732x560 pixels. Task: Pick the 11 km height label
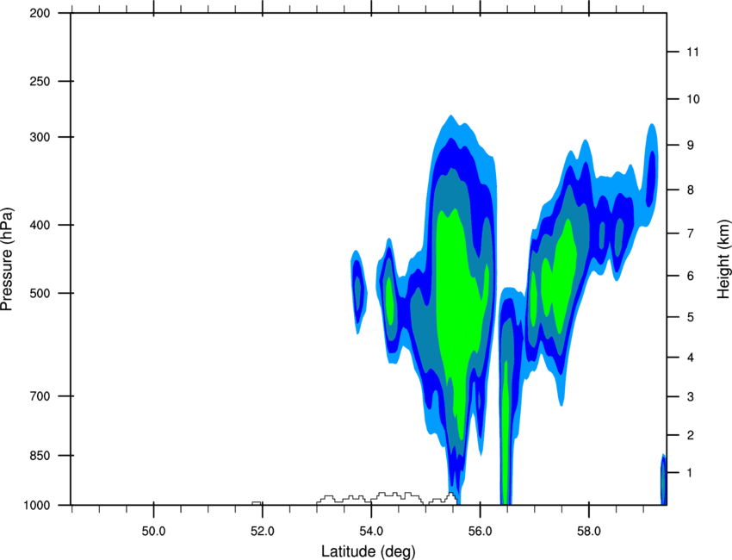coord(692,52)
